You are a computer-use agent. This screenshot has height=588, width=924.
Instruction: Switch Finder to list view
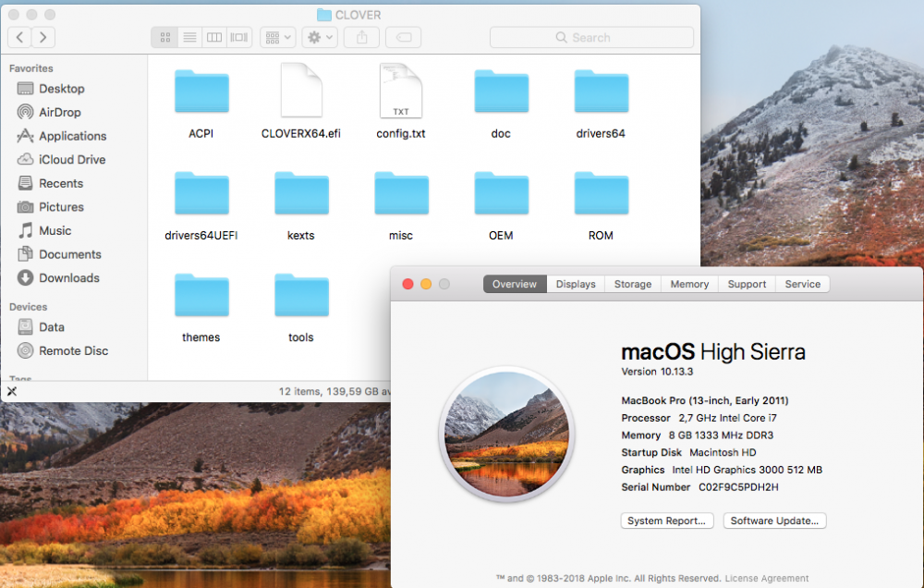(189, 37)
